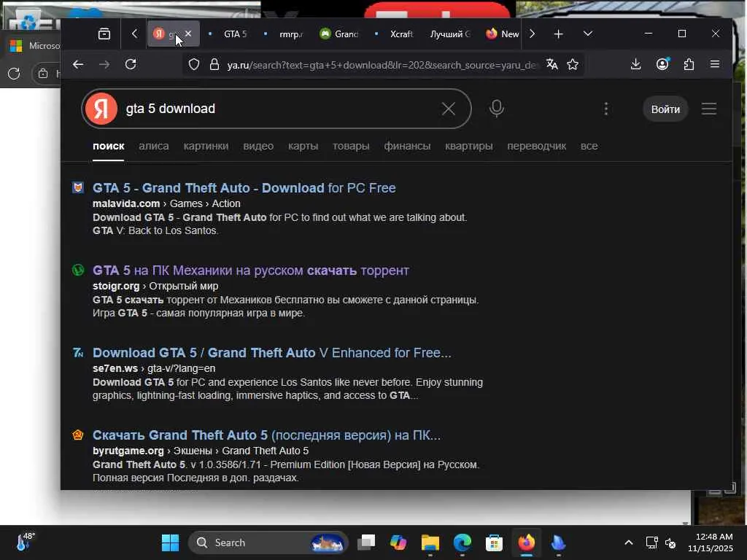Switch to the GTA 5 tab
The height and width of the screenshot is (560, 747).
click(x=229, y=34)
